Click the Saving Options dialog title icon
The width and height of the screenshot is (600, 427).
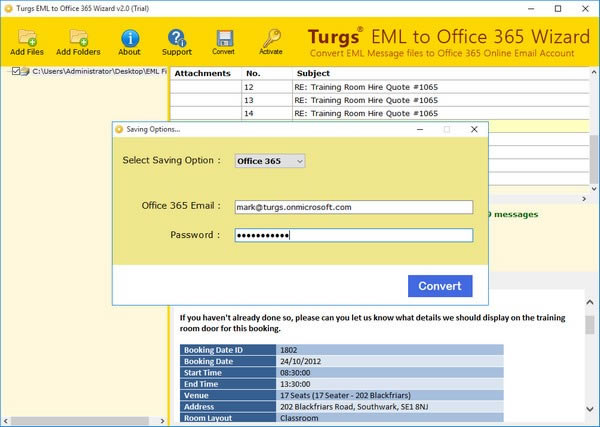coord(120,129)
